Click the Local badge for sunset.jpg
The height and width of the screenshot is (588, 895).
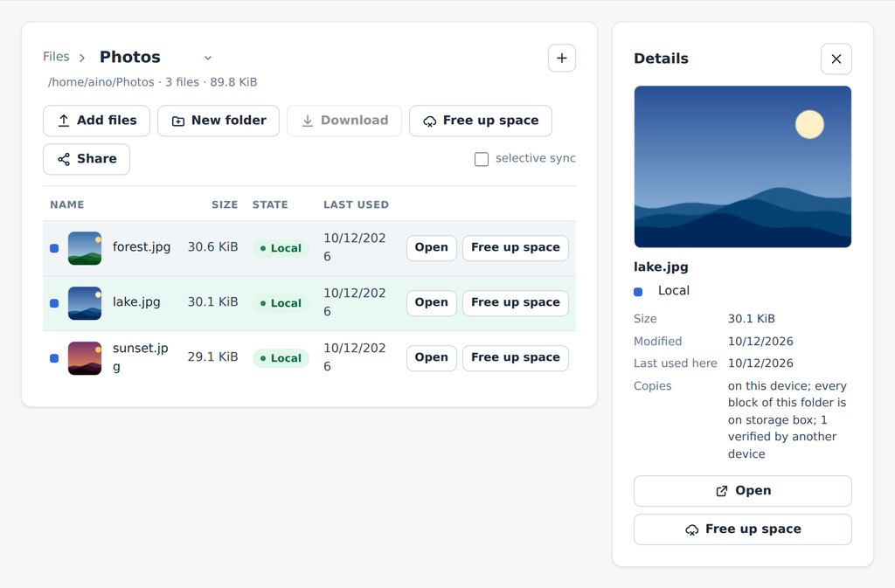coord(281,358)
